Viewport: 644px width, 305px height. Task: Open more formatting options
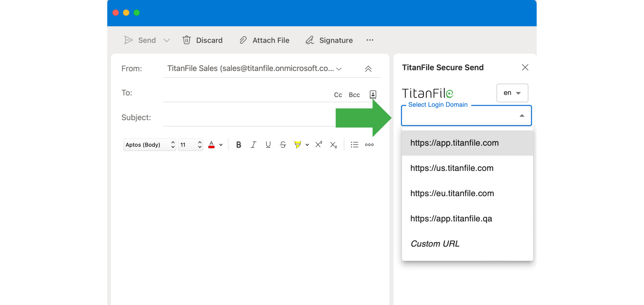tap(369, 145)
